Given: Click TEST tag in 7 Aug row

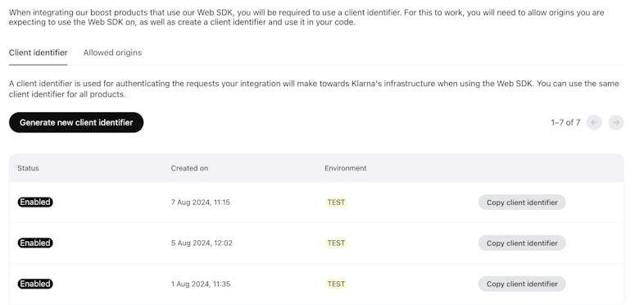Looking at the screenshot, I should (x=336, y=203).
